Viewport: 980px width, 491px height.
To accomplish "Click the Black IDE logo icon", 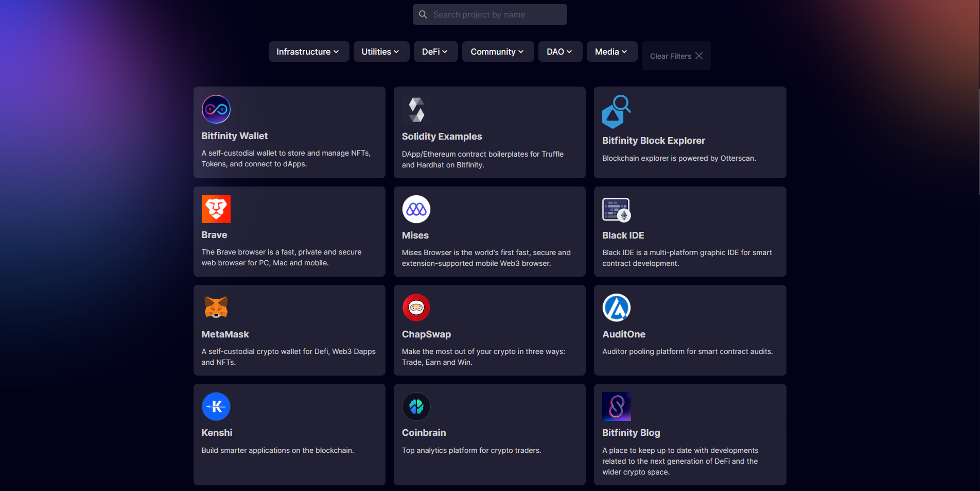I will tap(616, 209).
